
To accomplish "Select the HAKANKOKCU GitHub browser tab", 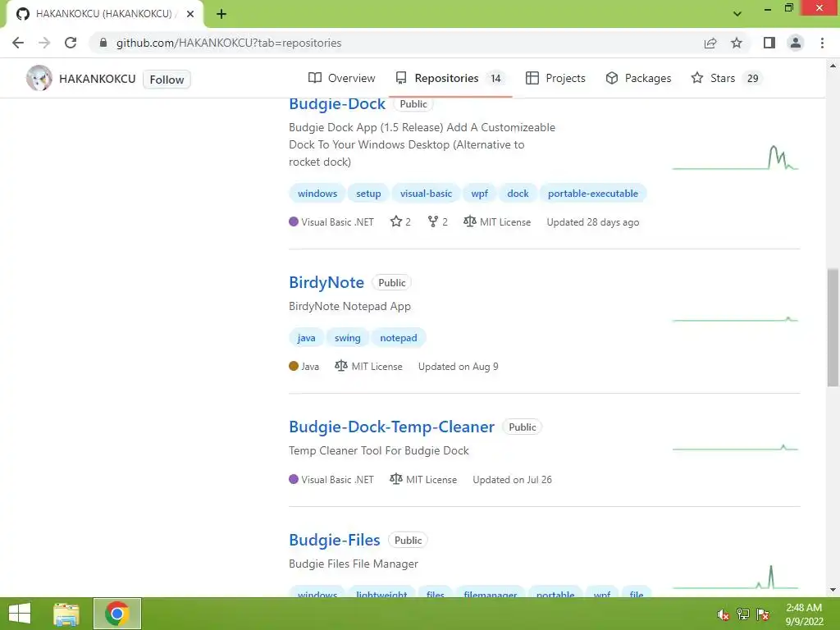I will click(x=104, y=14).
